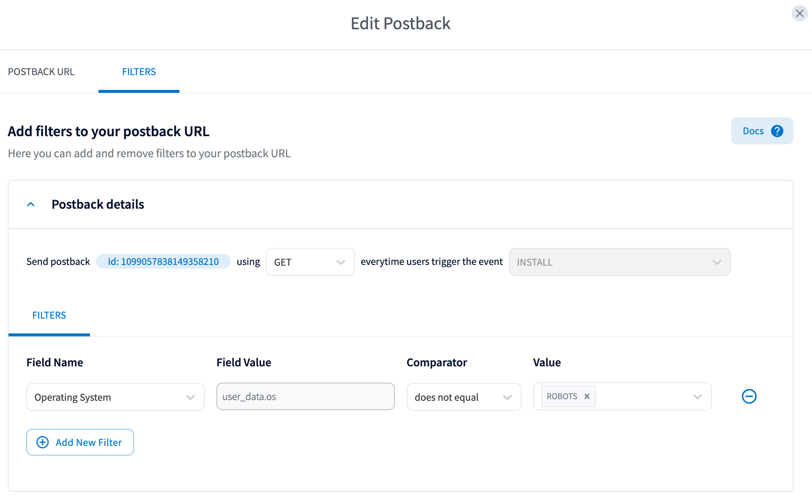Open the does not equal comparator dropdown
Viewport: 812px width, 504px height.
(464, 397)
